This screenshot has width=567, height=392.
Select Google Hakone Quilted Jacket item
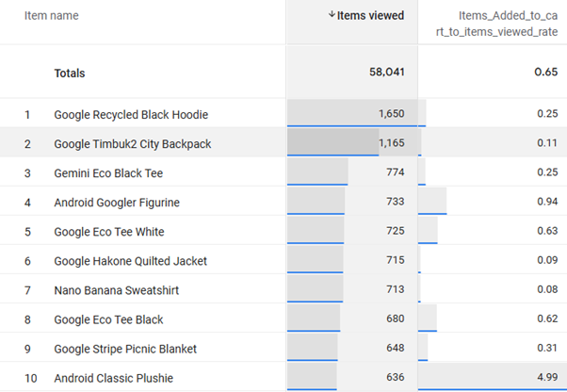(130, 261)
